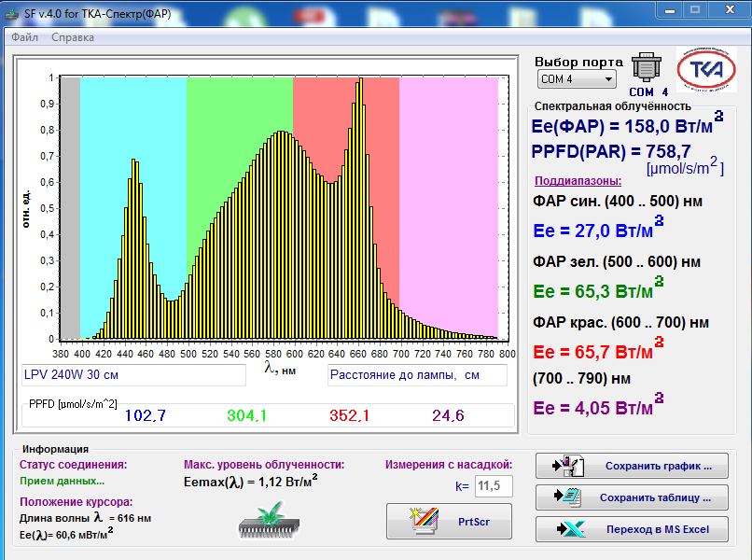Click purple Ee = 4,05 Вт/м² value

pos(598,406)
